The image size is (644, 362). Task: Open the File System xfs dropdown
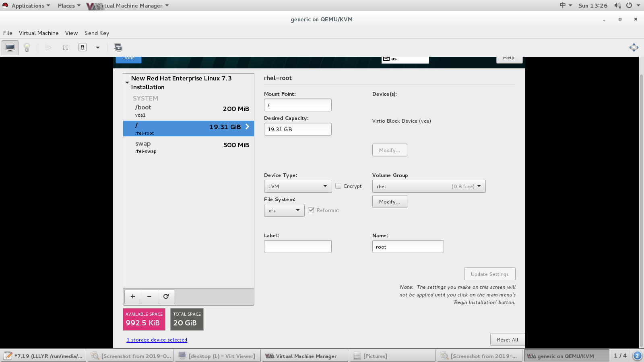click(x=284, y=210)
